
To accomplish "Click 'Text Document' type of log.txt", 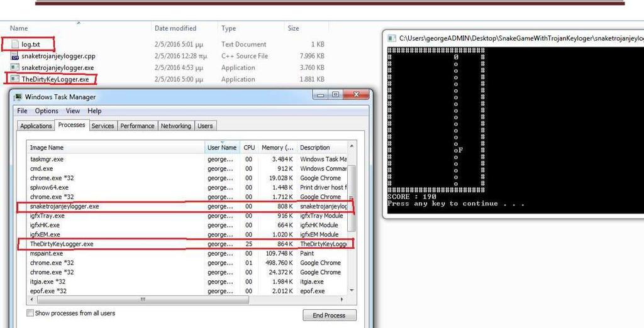I will tap(243, 45).
